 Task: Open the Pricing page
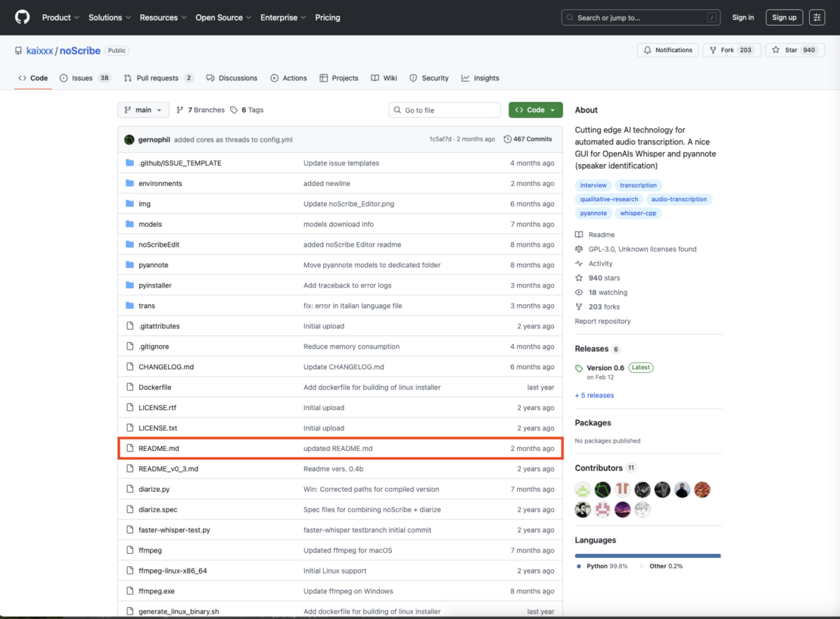[x=328, y=17]
